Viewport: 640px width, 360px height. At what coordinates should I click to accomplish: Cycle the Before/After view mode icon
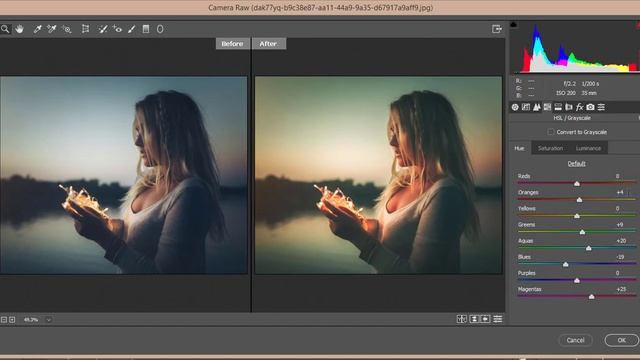tap(462, 319)
